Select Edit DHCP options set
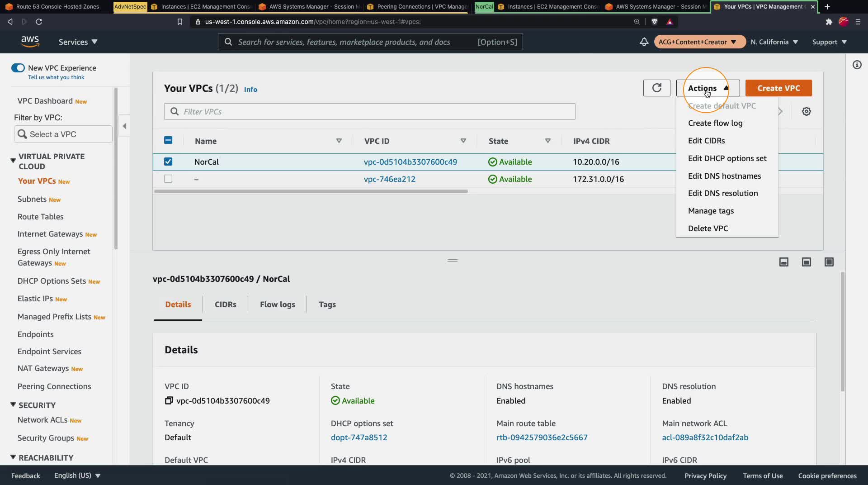Viewport: 868px width, 485px height. [727, 158]
